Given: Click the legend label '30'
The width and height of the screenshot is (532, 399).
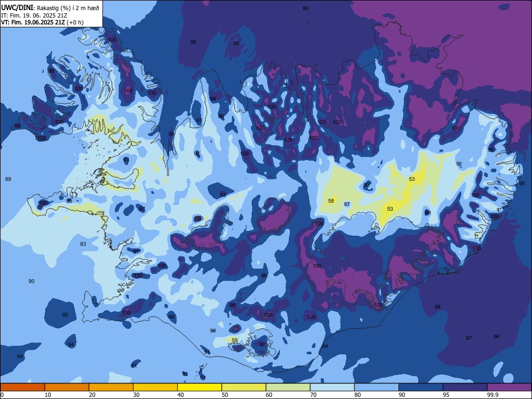Looking at the screenshot, I should pos(136,395).
